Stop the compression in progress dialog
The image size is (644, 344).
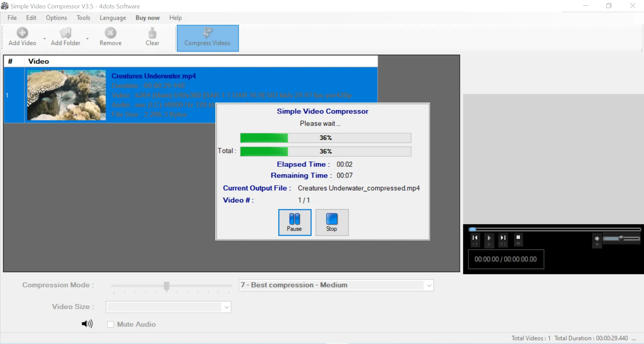click(332, 222)
